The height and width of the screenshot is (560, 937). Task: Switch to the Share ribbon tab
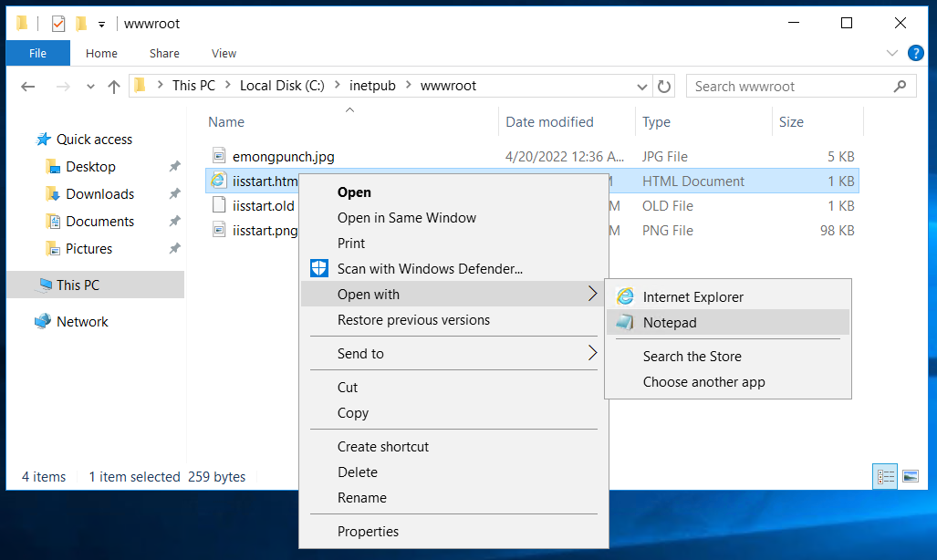pos(164,53)
